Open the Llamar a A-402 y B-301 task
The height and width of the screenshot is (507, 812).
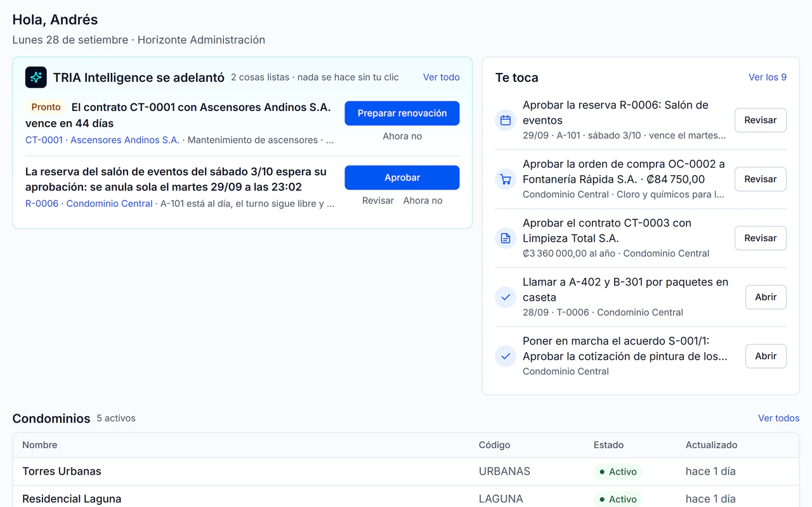[x=766, y=297]
